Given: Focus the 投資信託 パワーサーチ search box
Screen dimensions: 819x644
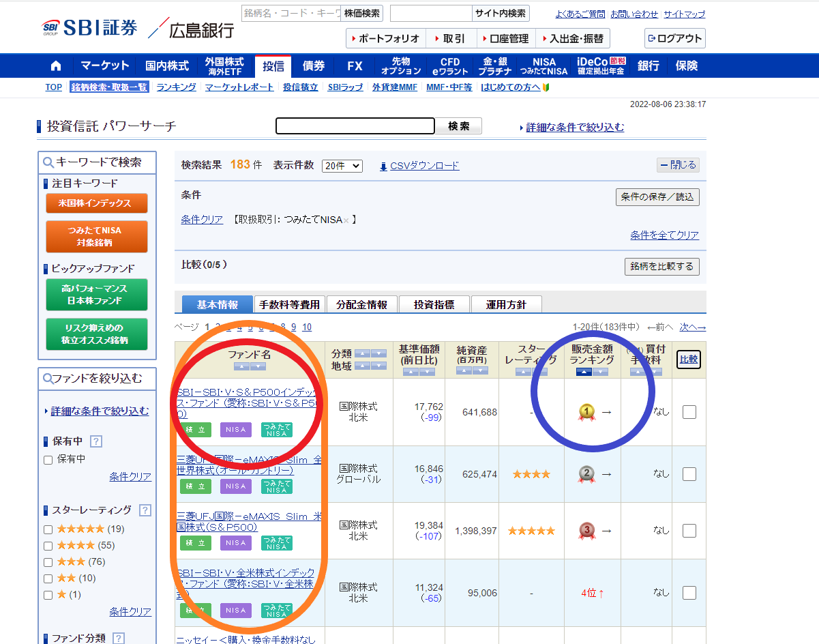Looking at the screenshot, I should coord(355,126).
